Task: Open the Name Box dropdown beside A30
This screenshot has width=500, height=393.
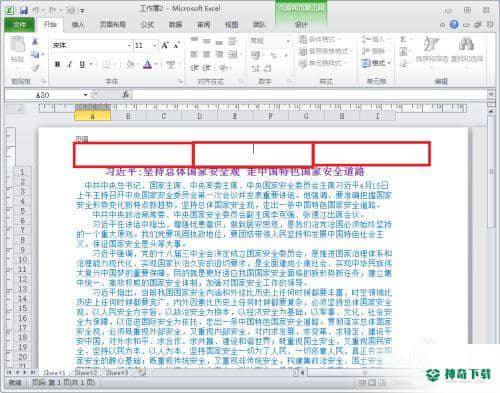Action: tap(85, 95)
